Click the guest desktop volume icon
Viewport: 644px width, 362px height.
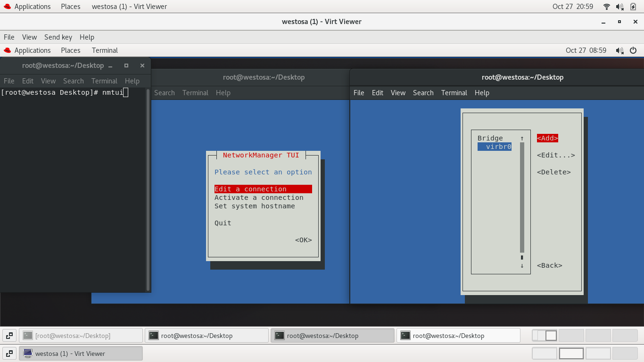[619, 50]
